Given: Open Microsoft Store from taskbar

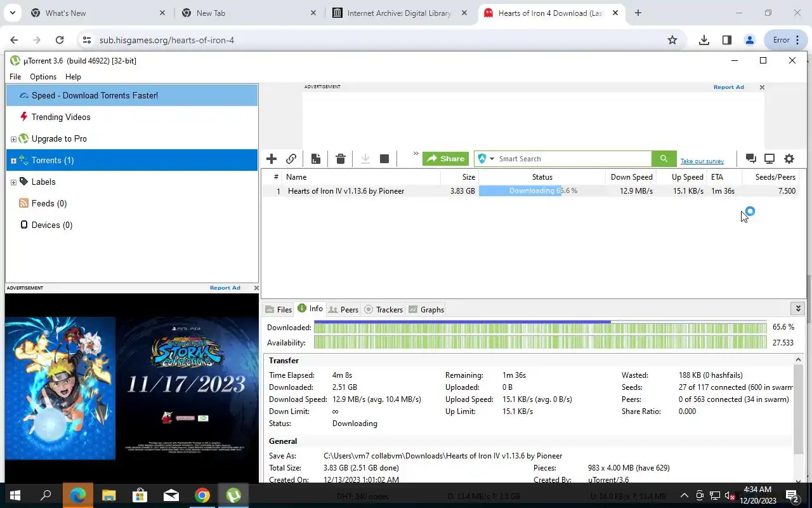Looking at the screenshot, I should [x=140, y=495].
